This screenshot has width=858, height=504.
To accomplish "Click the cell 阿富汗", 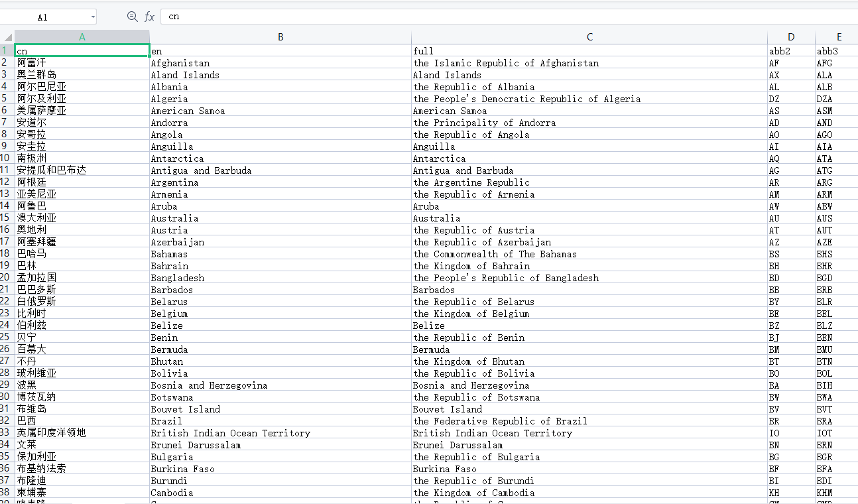I will pyautogui.click(x=82, y=63).
